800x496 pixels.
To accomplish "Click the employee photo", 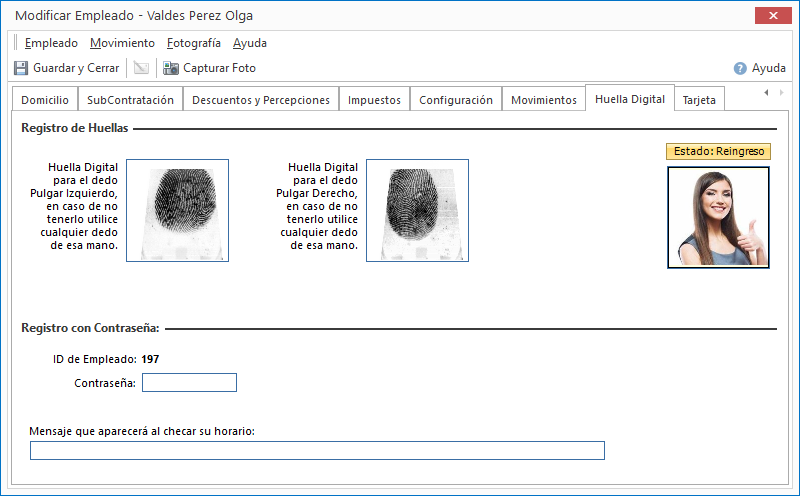I will point(718,217).
